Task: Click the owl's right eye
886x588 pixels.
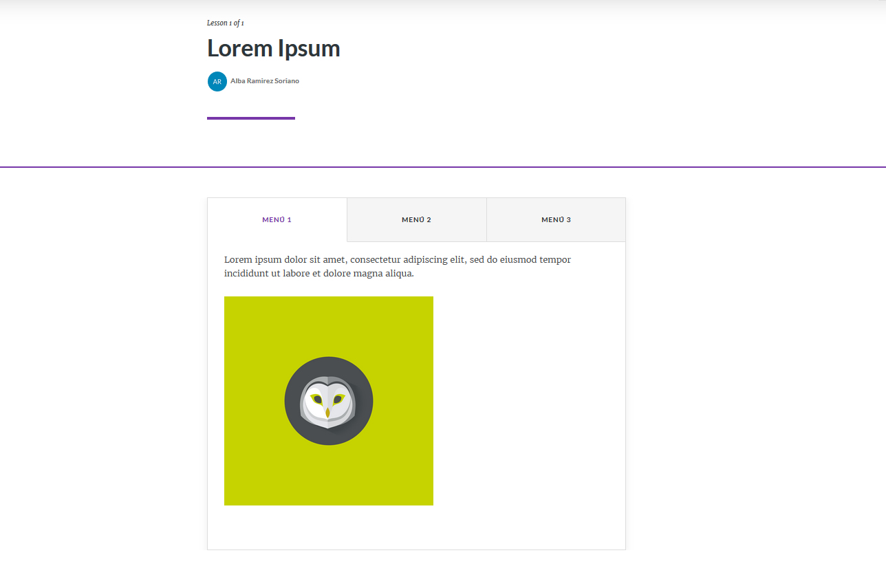Action: coord(338,399)
